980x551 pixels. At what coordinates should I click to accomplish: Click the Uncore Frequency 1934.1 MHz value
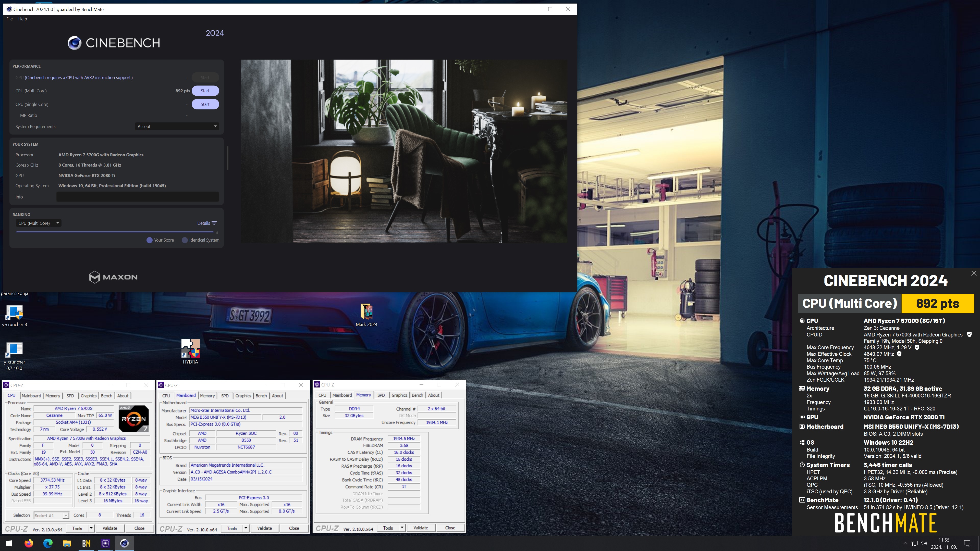coord(437,422)
